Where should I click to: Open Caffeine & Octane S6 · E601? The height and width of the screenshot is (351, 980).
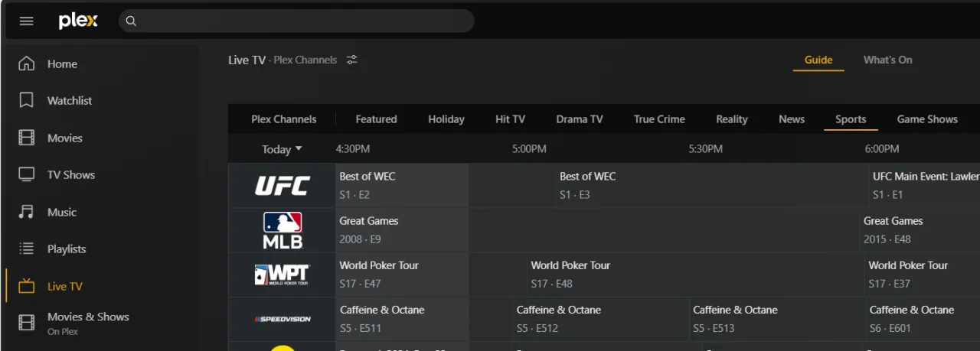[923, 319]
